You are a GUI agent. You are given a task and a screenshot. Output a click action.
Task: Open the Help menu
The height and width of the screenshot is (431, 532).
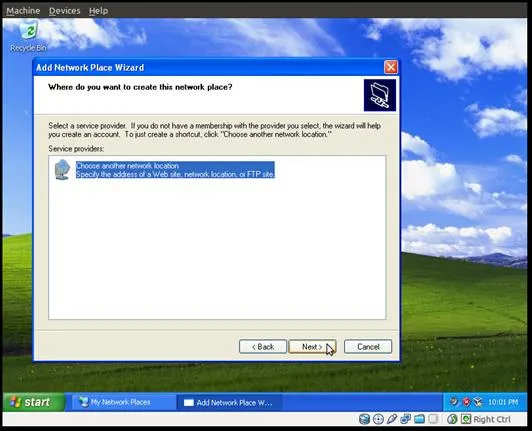pyautogui.click(x=98, y=11)
